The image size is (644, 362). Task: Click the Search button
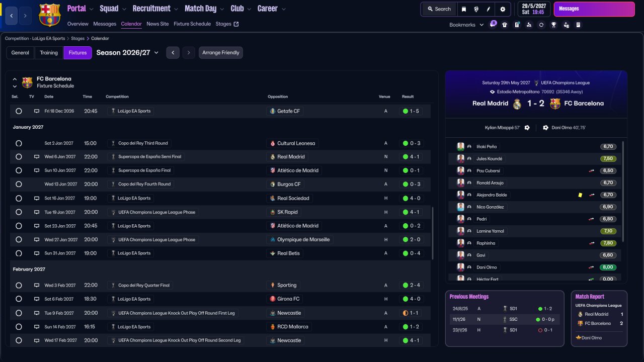(439, 9)
